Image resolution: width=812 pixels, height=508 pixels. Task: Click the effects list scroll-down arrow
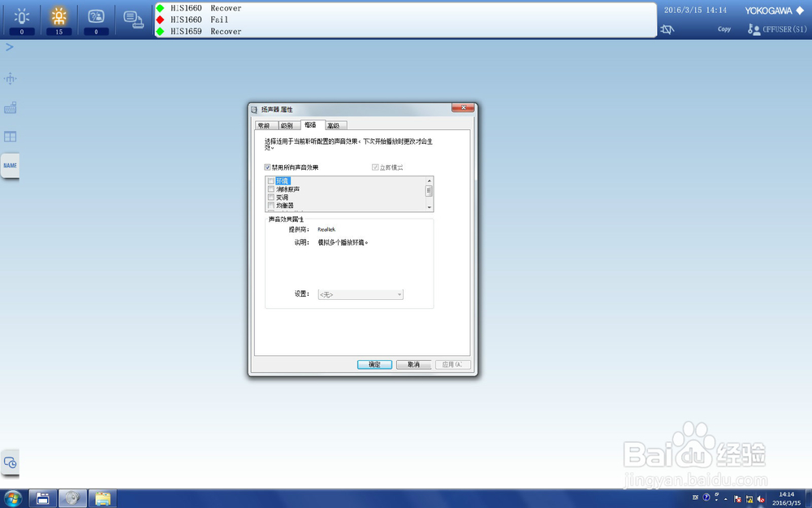point(429,207)
